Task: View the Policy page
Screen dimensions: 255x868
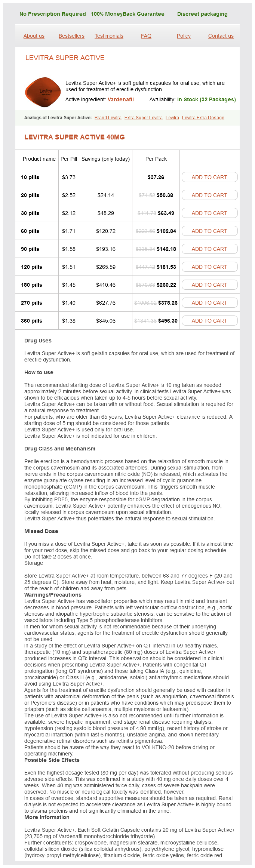Action: [184, 36]
